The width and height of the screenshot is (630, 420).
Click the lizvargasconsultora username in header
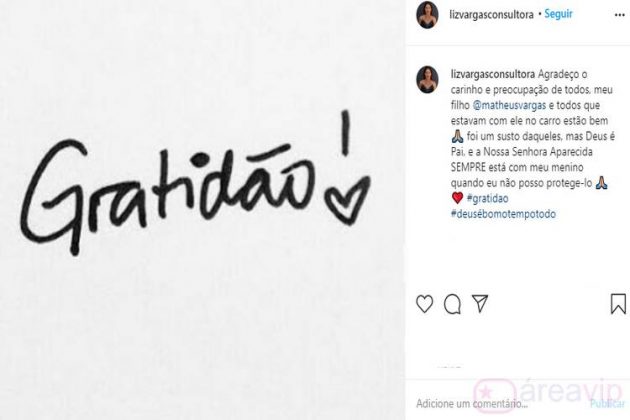click(x=491, y=15)
